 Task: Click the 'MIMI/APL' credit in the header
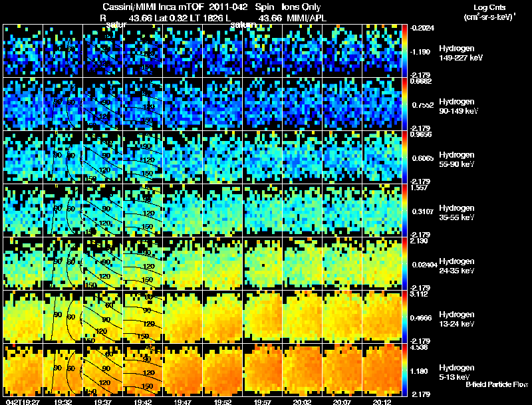(x=307, y=19)
